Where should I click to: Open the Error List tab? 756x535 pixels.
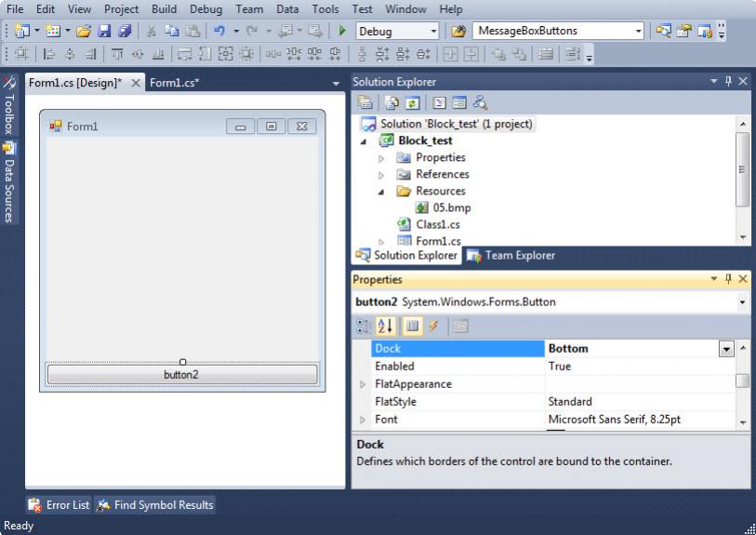[59, 505]
